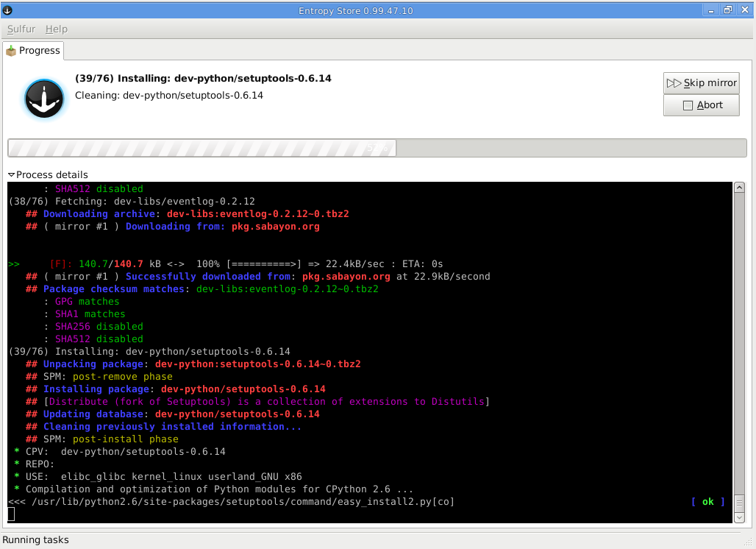
Task: Switch to the Progress tab
Action: (x=33, y=51)
